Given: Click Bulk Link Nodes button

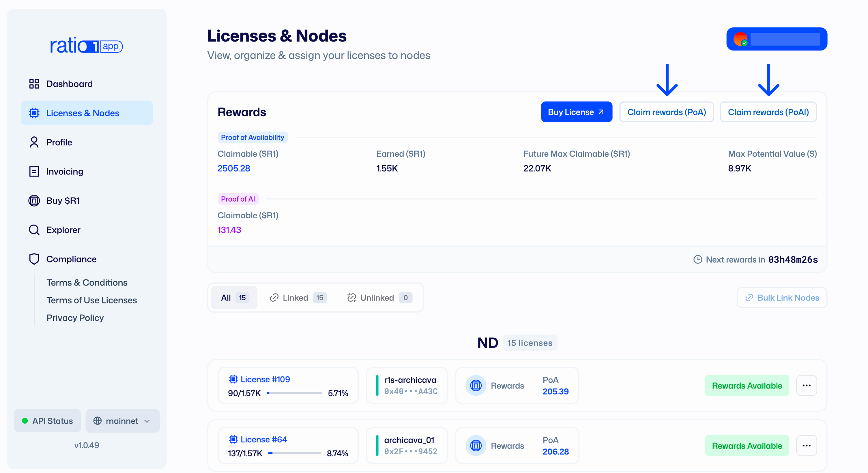Looking at the screenshot, I should [782, 298].
